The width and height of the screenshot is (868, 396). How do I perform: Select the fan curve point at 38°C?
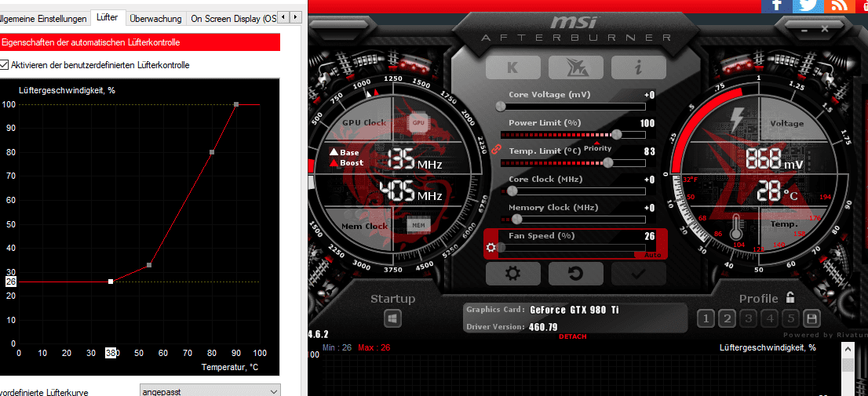[111, 282]
